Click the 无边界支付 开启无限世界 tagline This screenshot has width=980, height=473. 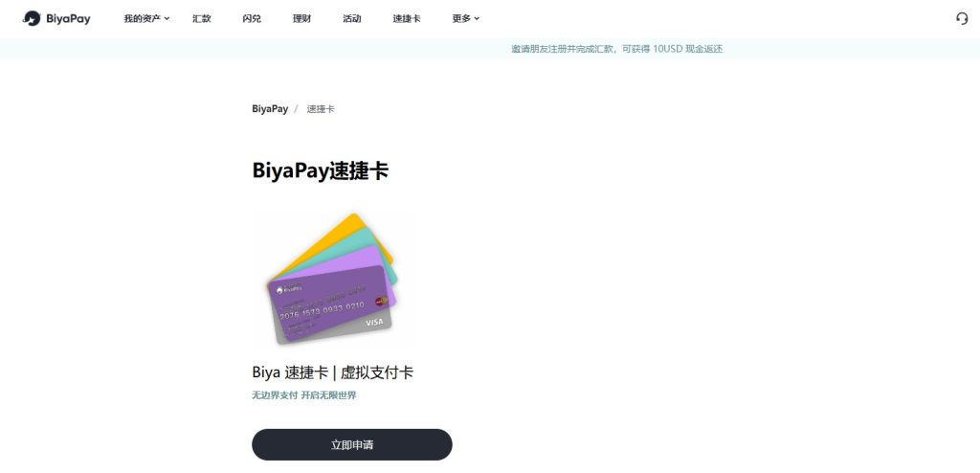coord(304,395)
